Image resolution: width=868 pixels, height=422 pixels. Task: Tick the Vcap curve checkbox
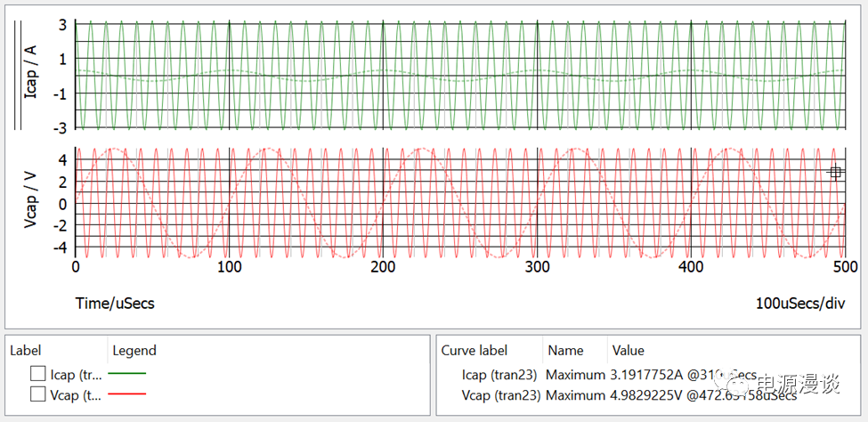(x=38, y=394)
